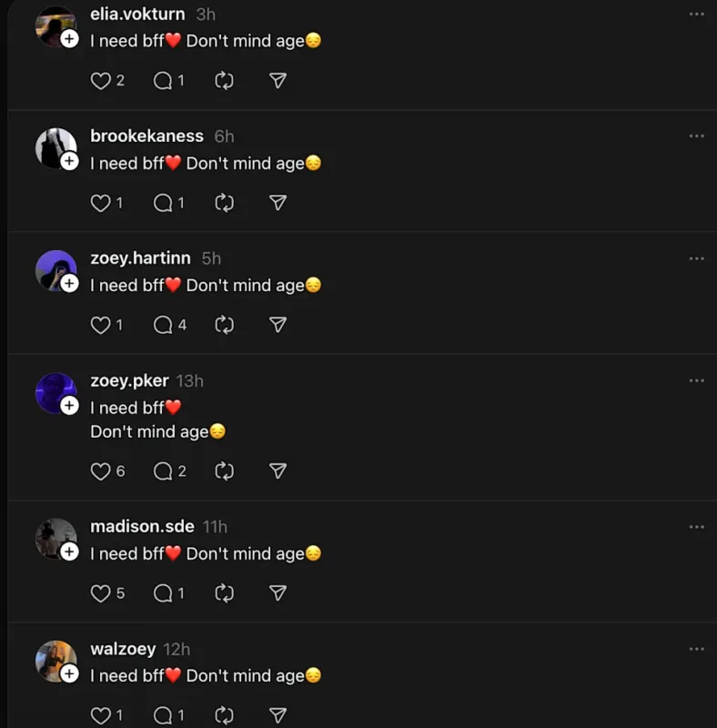Repost elia.vokturn's post
Viewport: 717px width, 728px height.
(x=224, y=80)
